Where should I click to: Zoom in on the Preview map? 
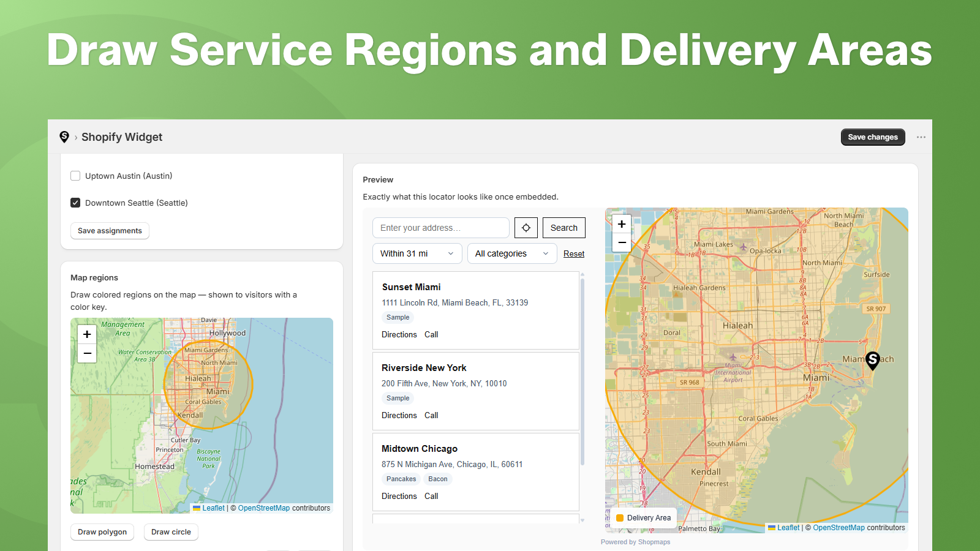click(x=622, y=224)
